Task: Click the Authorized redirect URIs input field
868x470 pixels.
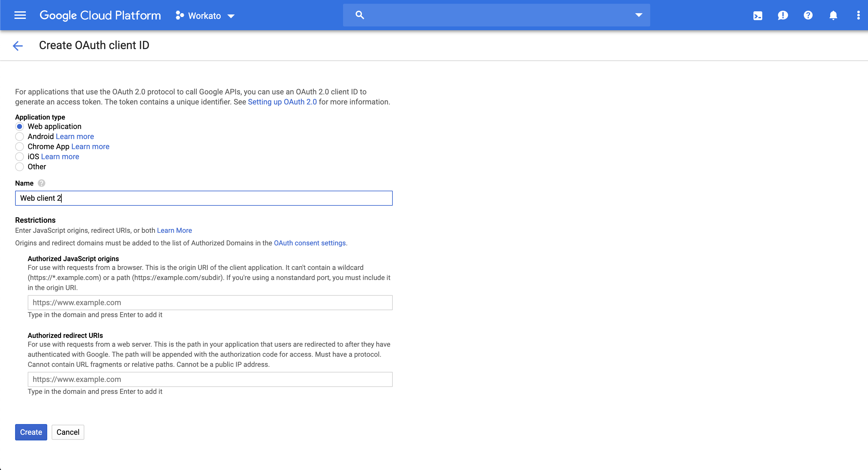Action: [x=210, y=379]
